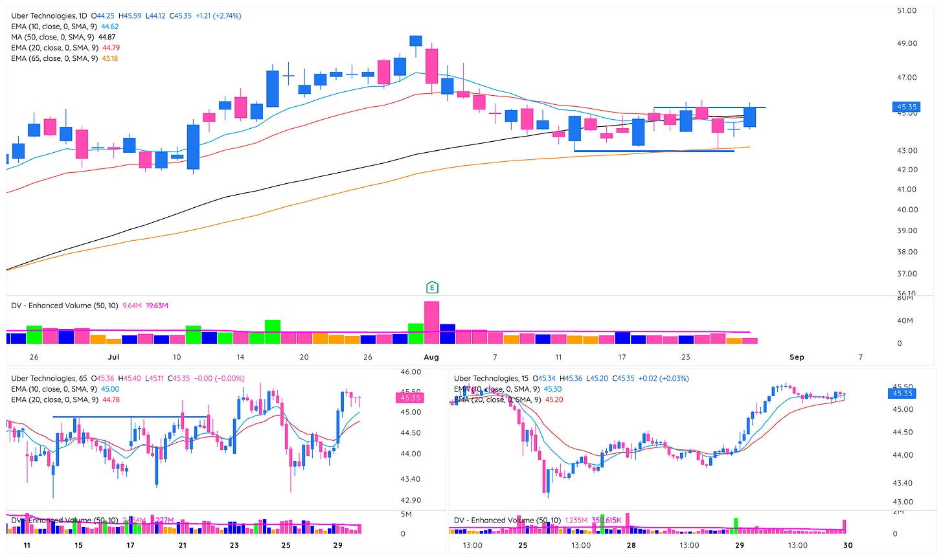The width and height of the screenshot is (943, 560).
Task: Select the 15-minute Enhanced Volume legend showing 1.235M
Action: 538,521
